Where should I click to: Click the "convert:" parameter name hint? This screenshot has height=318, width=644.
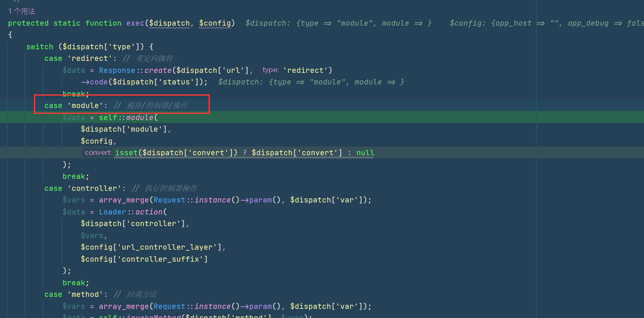point(98,153)
